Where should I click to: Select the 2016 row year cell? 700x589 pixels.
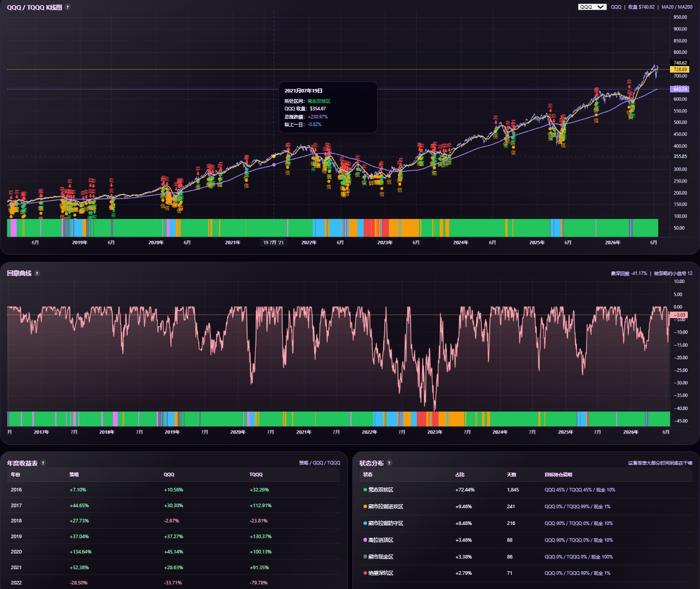16,490
